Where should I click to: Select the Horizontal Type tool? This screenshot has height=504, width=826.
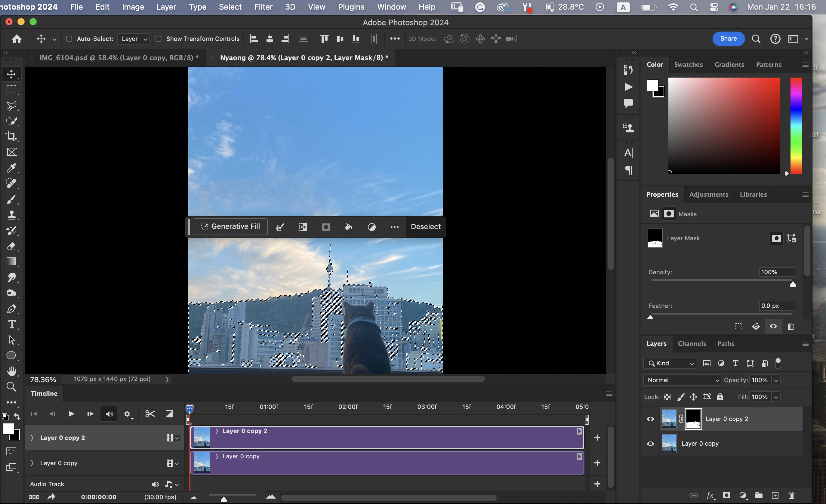point(11,324)
